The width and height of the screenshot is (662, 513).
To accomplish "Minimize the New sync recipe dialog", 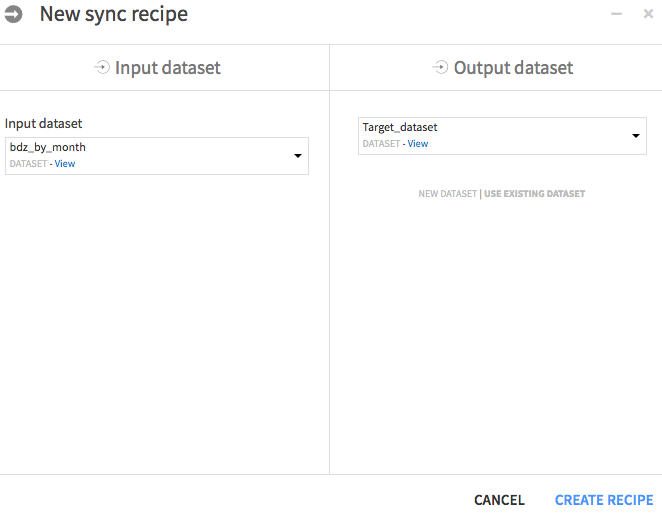I will pos(616,15).
